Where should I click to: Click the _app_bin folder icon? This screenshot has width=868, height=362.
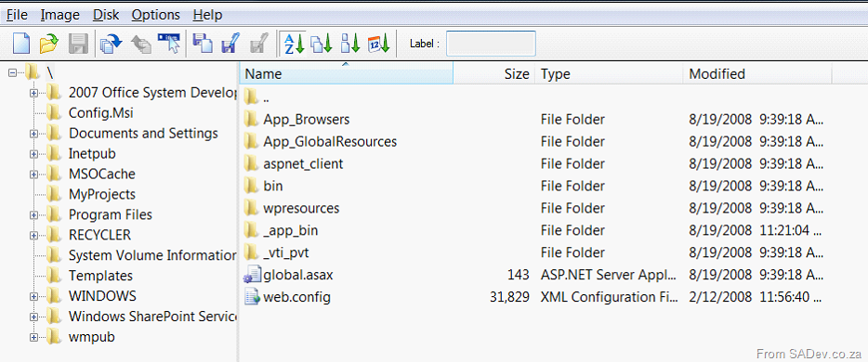[251, 230]
